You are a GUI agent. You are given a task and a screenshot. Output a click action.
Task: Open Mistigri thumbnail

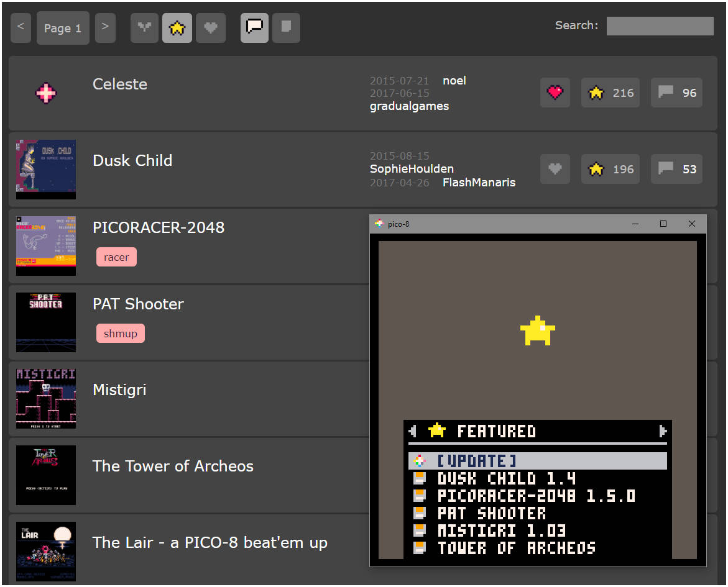pyautogui.click(x=46, y=399)
